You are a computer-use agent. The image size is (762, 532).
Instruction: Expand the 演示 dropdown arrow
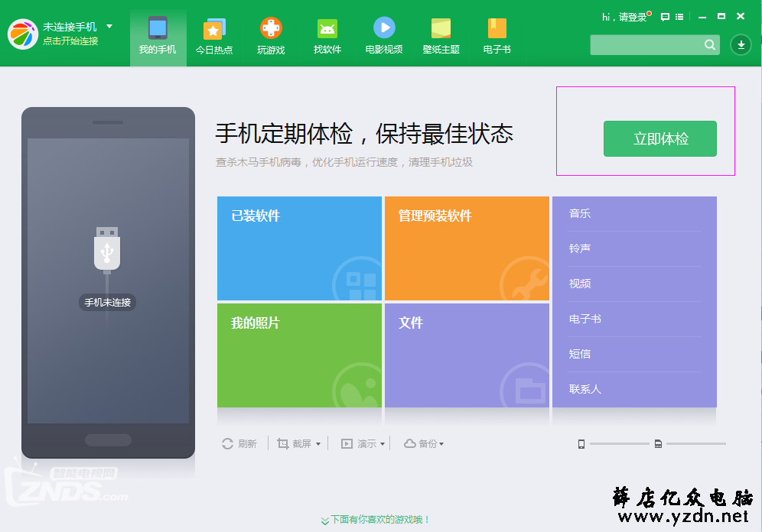(383, 444)
